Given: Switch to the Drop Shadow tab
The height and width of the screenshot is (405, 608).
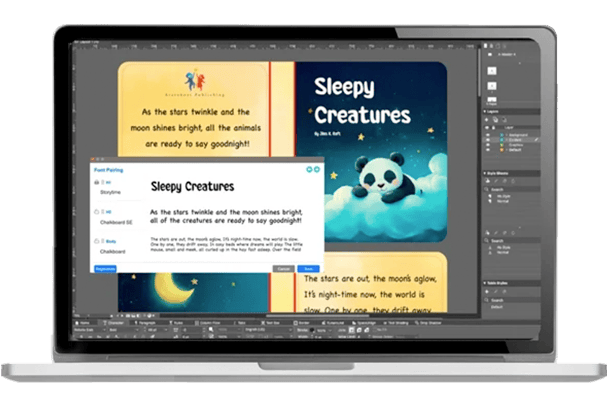Looking at the screenshot, I should (427, 323).
